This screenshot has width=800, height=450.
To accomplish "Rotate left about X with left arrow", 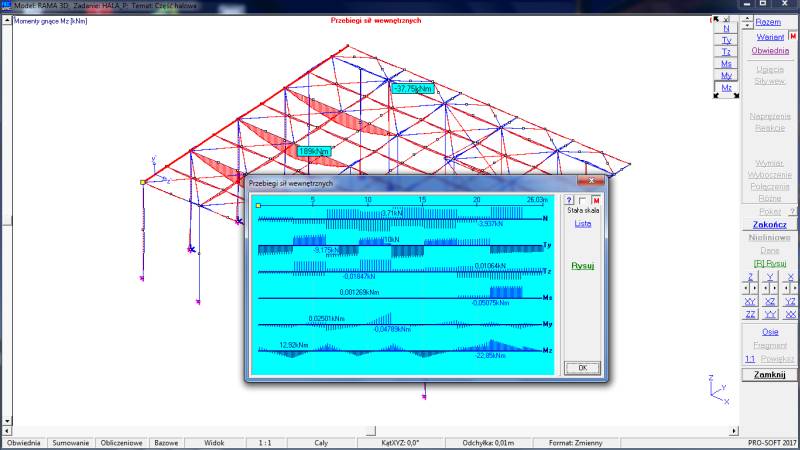I will (787, 288).
